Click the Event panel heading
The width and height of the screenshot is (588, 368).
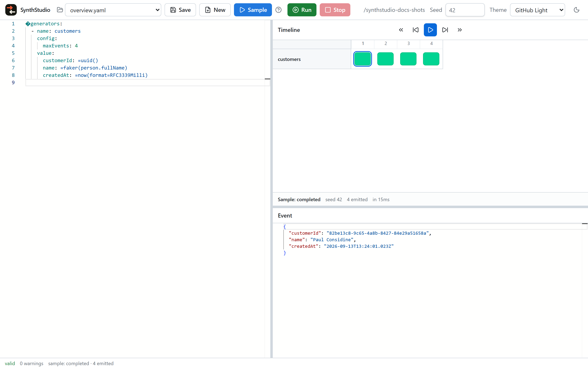pyautogui.click(x=285, y=215)
